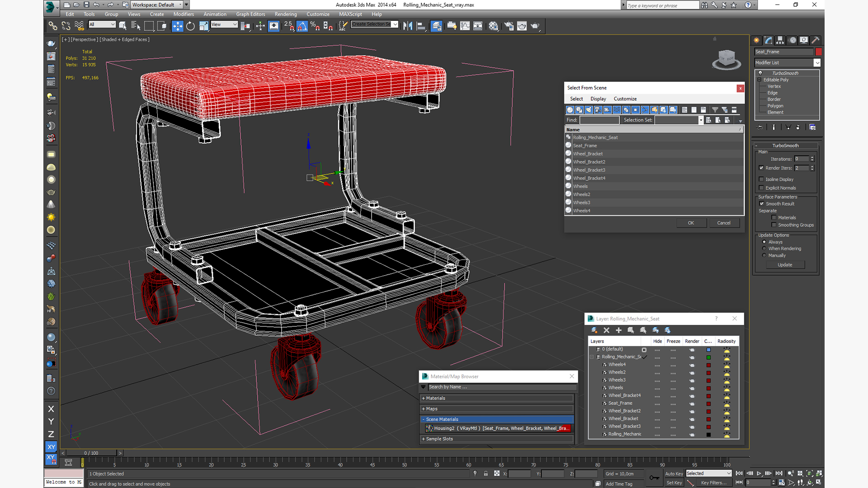Activate Select and Move tool
This screenshot has width=868, height=488.
(177, 26)
